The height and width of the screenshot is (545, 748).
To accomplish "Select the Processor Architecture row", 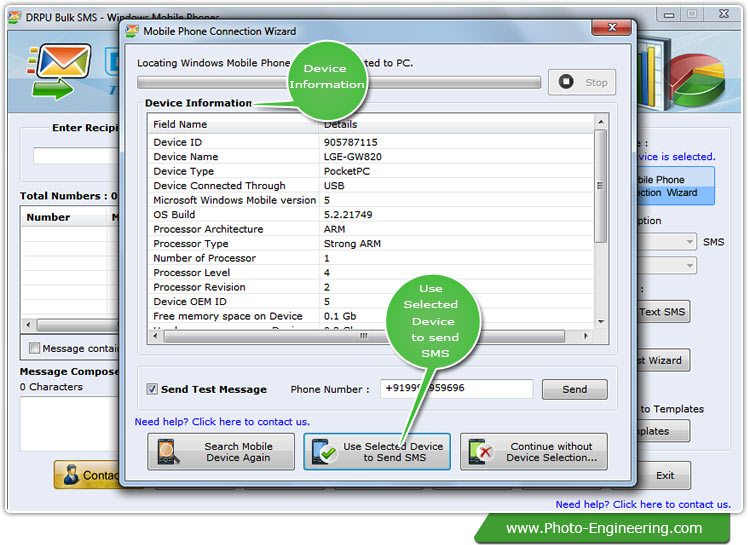I will tap(371, 229).
